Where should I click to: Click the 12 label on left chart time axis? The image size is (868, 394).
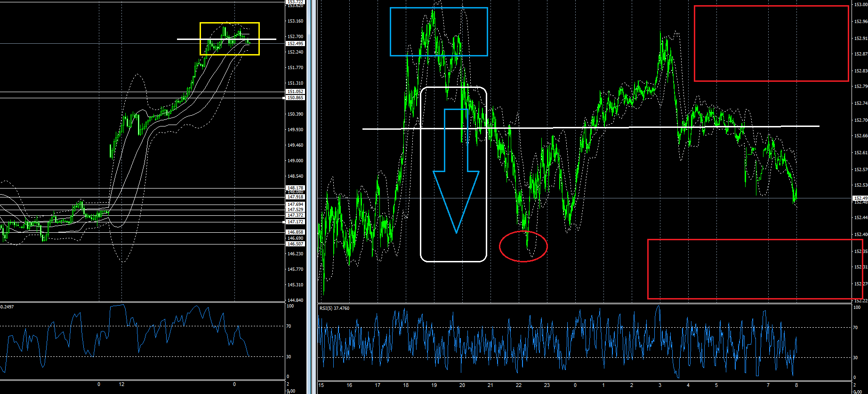pos(121,385)
